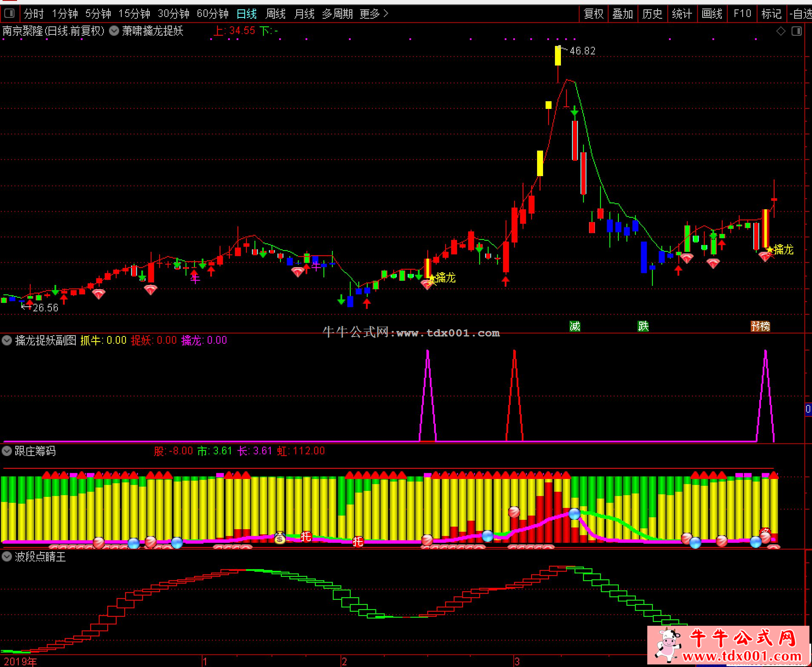Click the money bag icon in 跟庄筹码
Image resolution: width=812 pixels, height=667 pixels.
point(280,538)
